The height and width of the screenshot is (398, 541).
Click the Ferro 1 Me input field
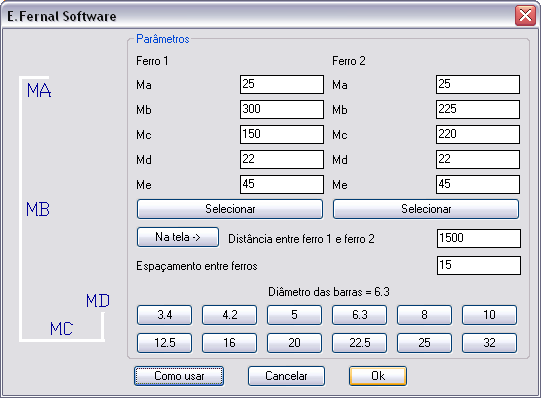pyautogui.click(x=282, y=185)
